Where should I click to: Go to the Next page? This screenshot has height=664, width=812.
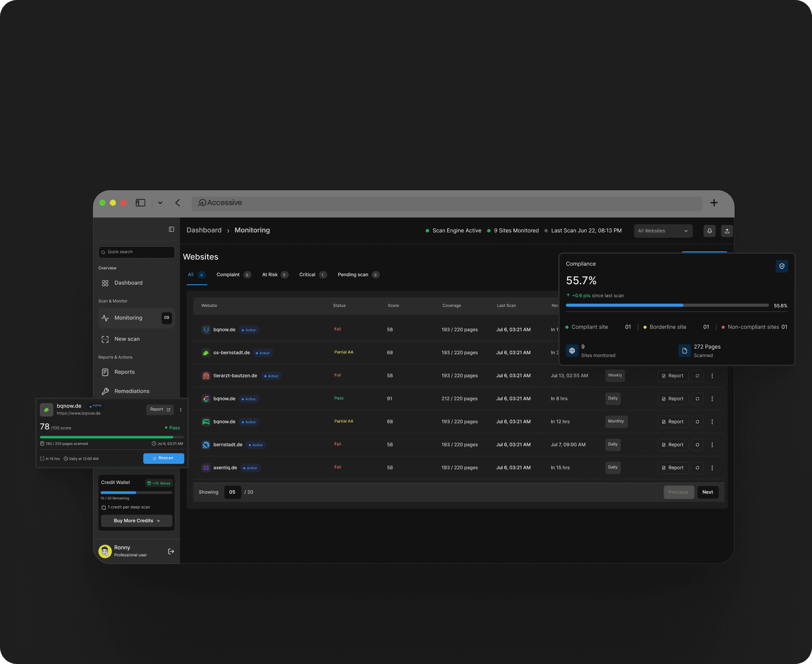pyautogui.click(x=708, y=492)
